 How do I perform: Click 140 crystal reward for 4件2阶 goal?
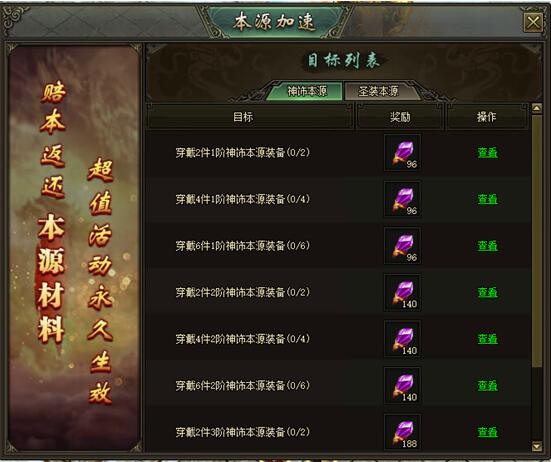tap(402, 339)
